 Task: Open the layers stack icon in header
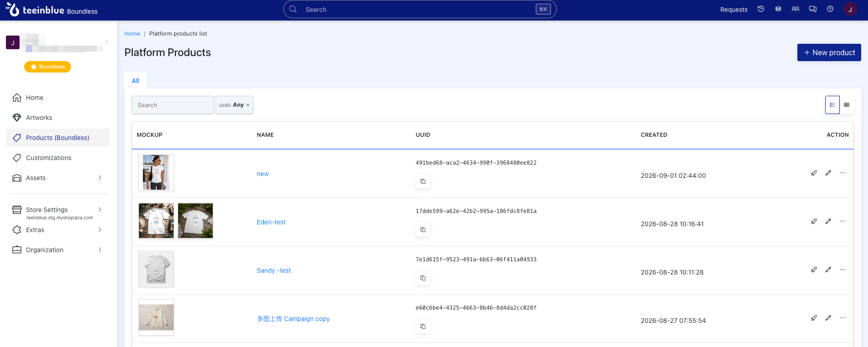778,9
